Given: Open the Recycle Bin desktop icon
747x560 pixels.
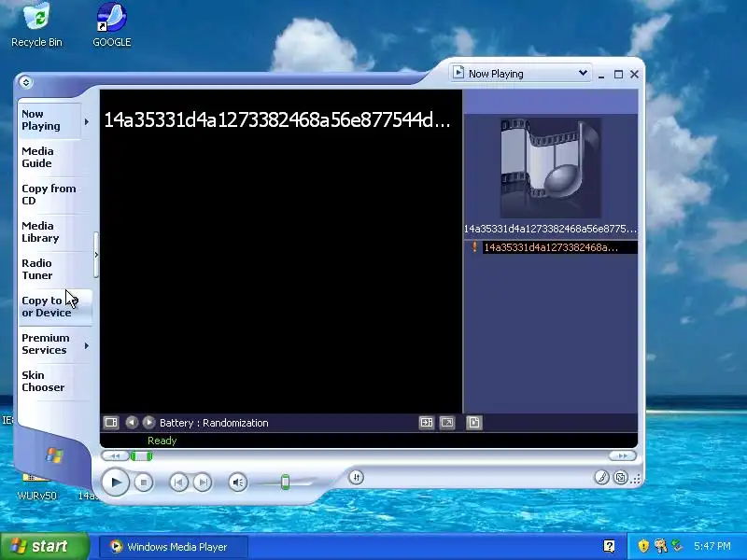Looking at the screenshot, I should (36, 25).
